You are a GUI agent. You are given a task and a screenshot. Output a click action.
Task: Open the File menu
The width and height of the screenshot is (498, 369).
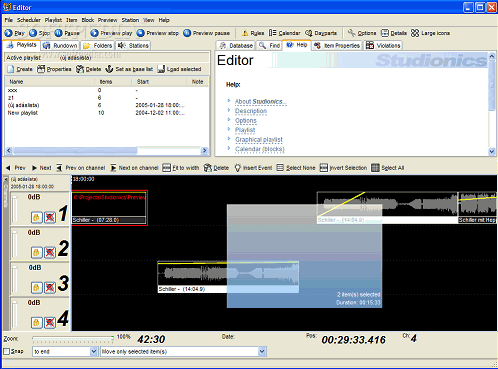[9, 20]
